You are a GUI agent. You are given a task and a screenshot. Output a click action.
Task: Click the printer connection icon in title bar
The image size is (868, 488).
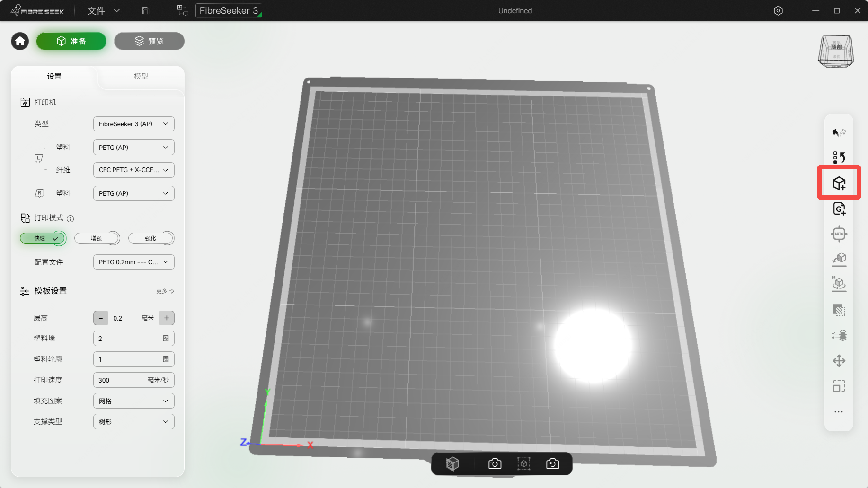(x=183, y=10)
